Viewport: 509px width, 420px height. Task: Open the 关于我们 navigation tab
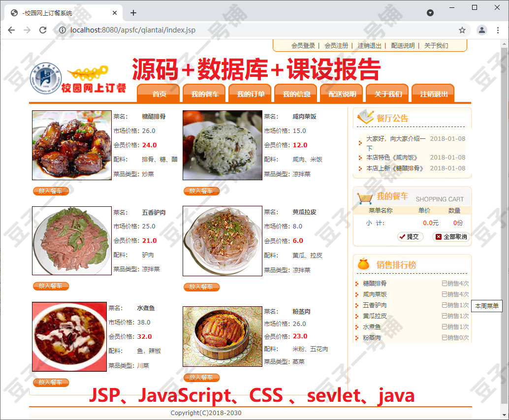(x=387, y=94)
